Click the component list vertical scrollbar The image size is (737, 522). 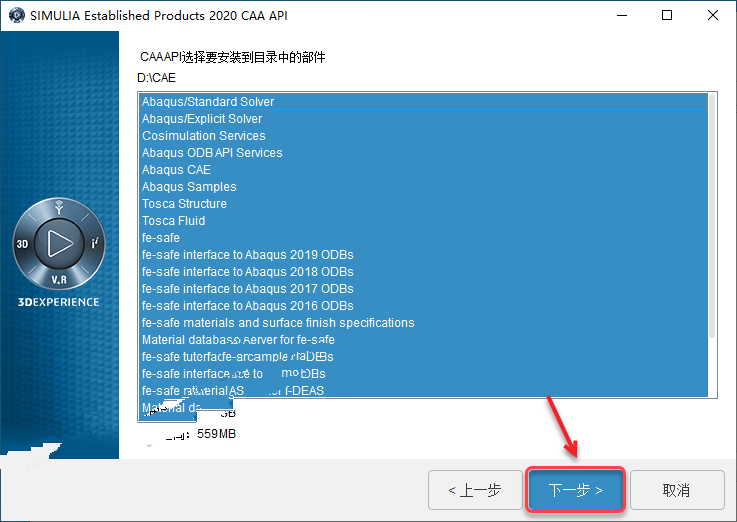click(x=712, y=216)
